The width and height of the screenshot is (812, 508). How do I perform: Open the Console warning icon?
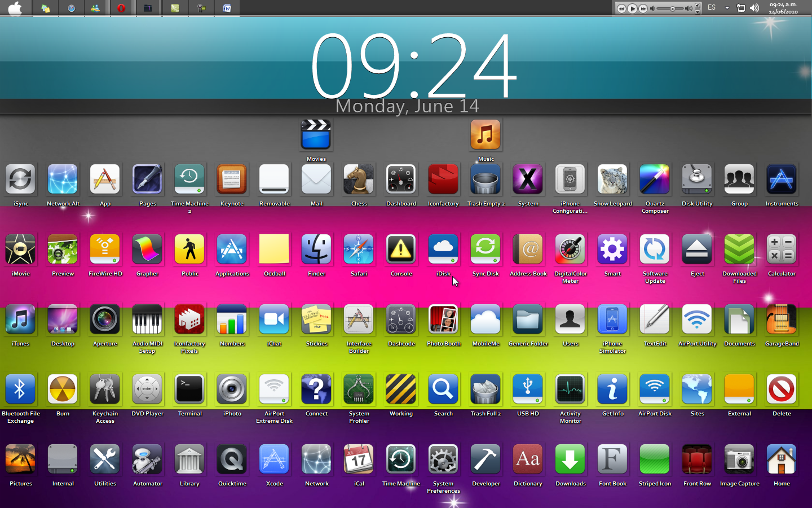tap(401, 249)
